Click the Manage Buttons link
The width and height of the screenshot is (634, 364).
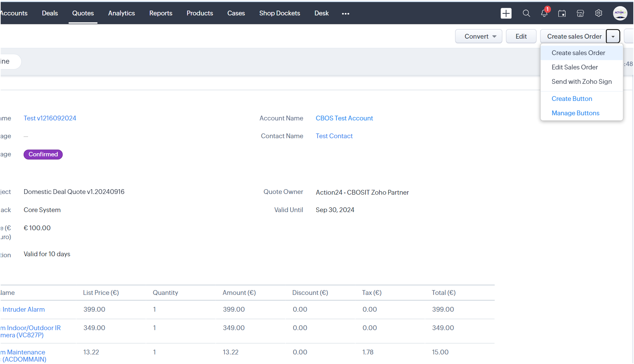(x=575, y=113)
